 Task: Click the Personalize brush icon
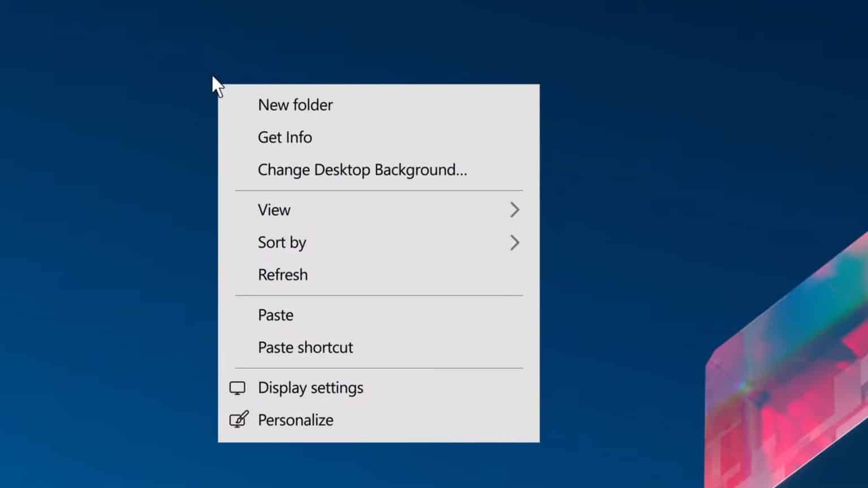[x=238, y=420]
